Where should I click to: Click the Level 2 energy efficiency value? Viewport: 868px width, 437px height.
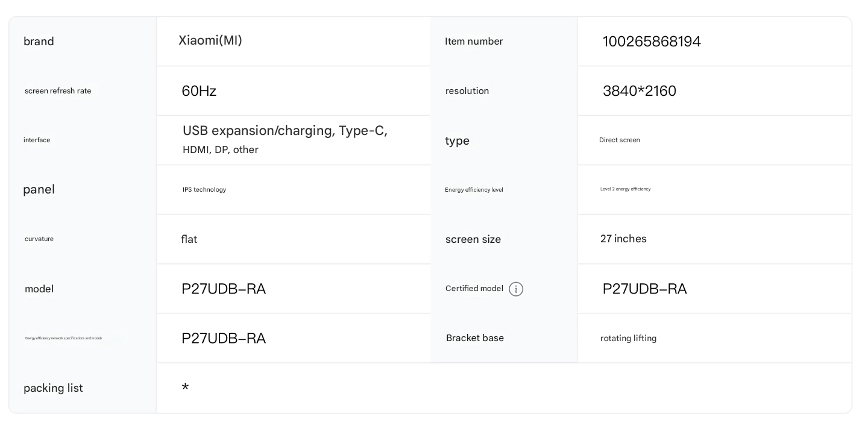(x=625, y=189)
